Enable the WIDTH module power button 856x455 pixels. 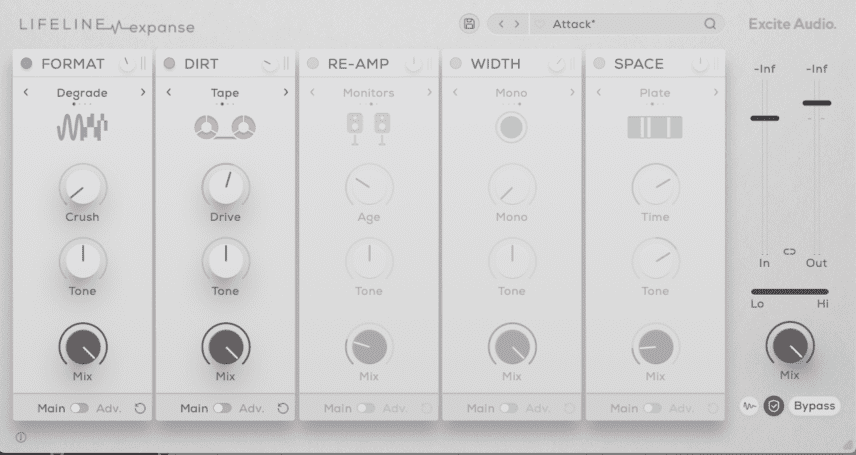[456, 63]
